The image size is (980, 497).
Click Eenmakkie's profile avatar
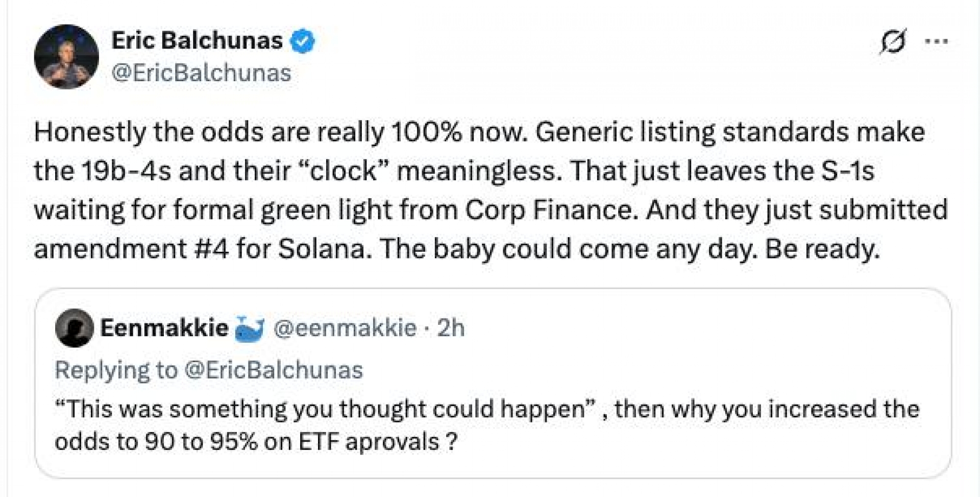pos(75,328)
